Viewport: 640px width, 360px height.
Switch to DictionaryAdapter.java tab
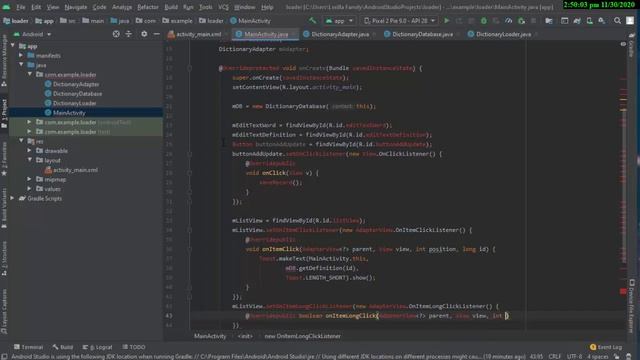(337, 34)
